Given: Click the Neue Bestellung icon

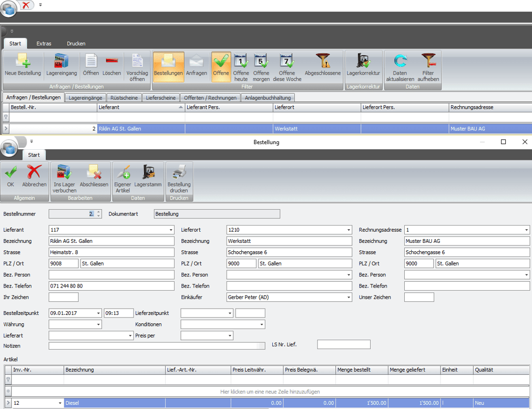Looking at the screenshot, I should tap(23, 65).
